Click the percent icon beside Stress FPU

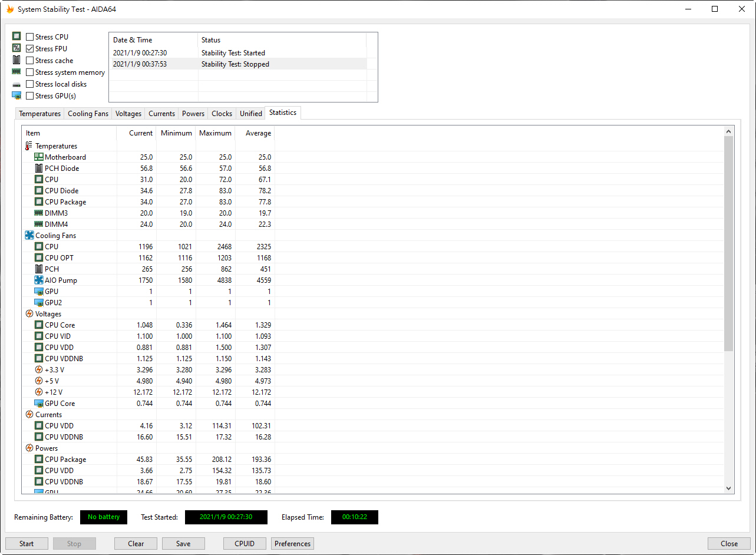(16, 48)
